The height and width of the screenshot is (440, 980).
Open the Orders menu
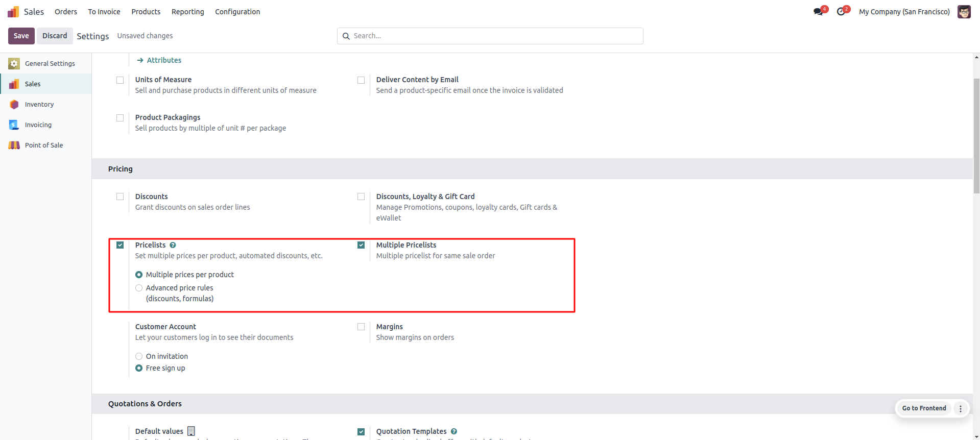(x=66, y=12)
